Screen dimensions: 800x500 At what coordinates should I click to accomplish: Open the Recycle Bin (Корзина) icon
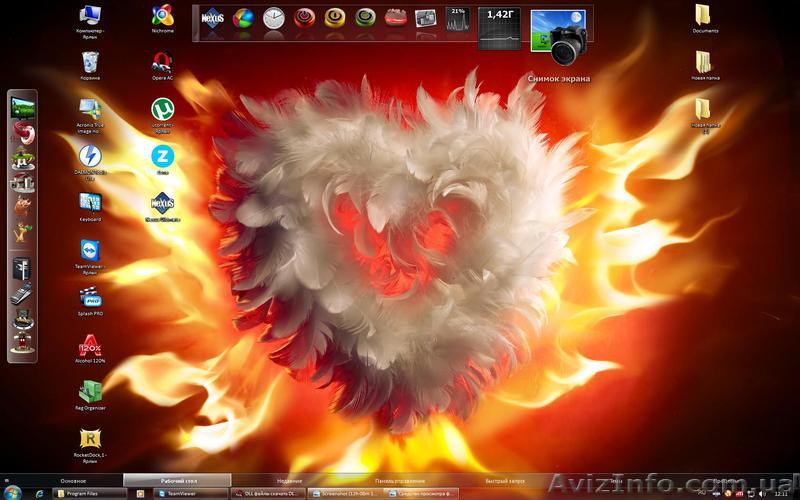tap(90, 62)
